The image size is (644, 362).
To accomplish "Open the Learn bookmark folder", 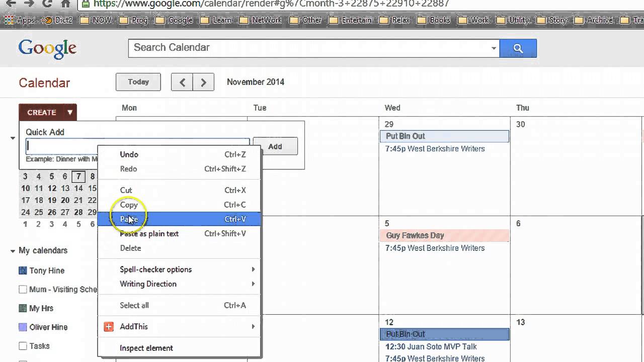I will 216,20.
